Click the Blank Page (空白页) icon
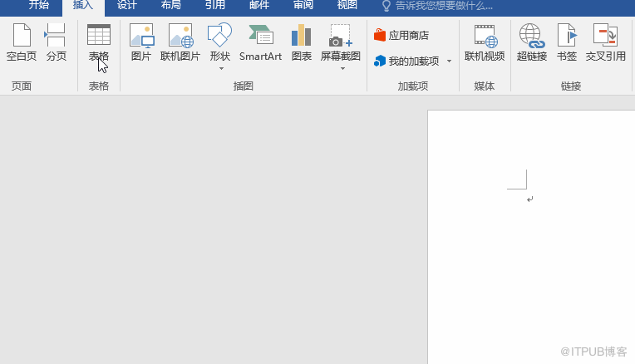Viewport: 635px width, 364px height. tap(22, 42)
